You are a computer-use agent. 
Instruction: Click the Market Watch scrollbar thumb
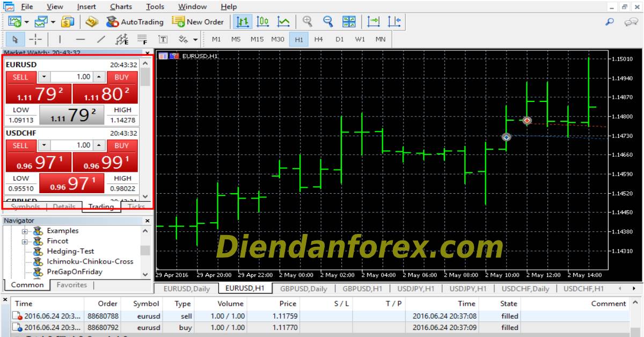145,77
